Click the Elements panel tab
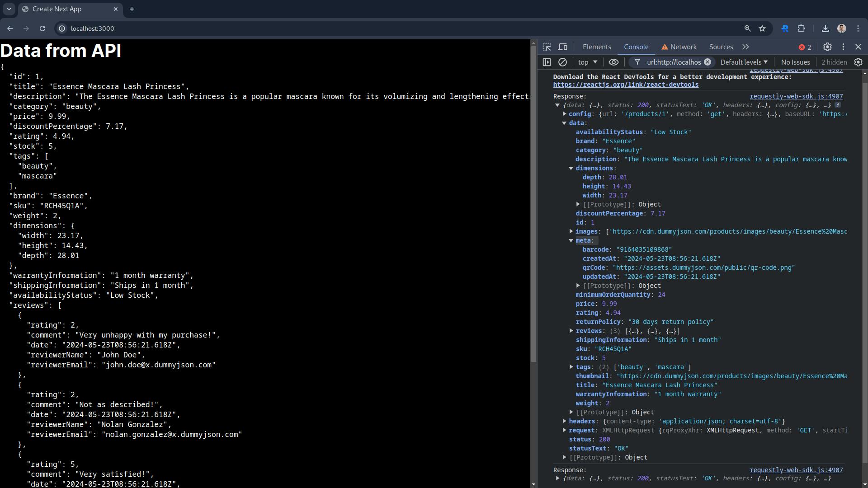 [597, 47]
